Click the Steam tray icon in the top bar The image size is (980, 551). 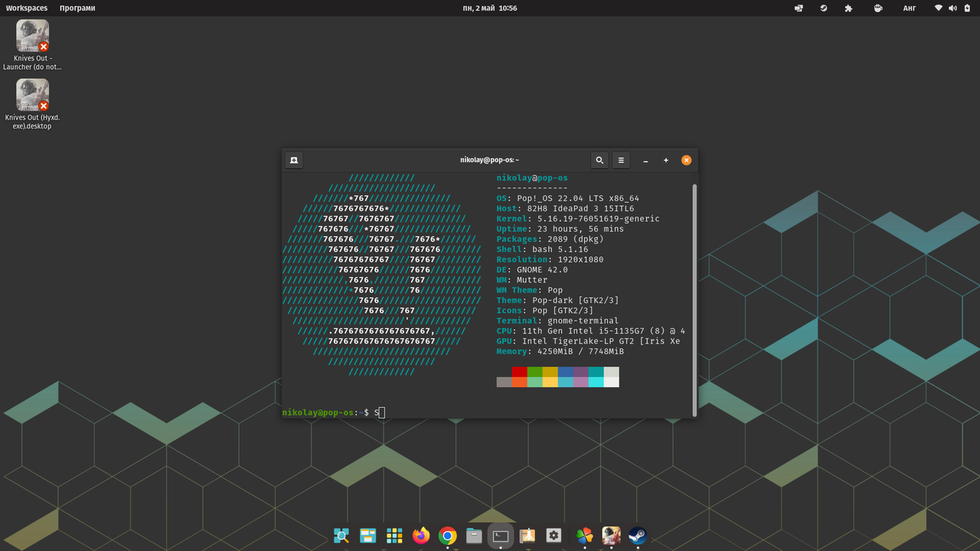pos(824,8)
